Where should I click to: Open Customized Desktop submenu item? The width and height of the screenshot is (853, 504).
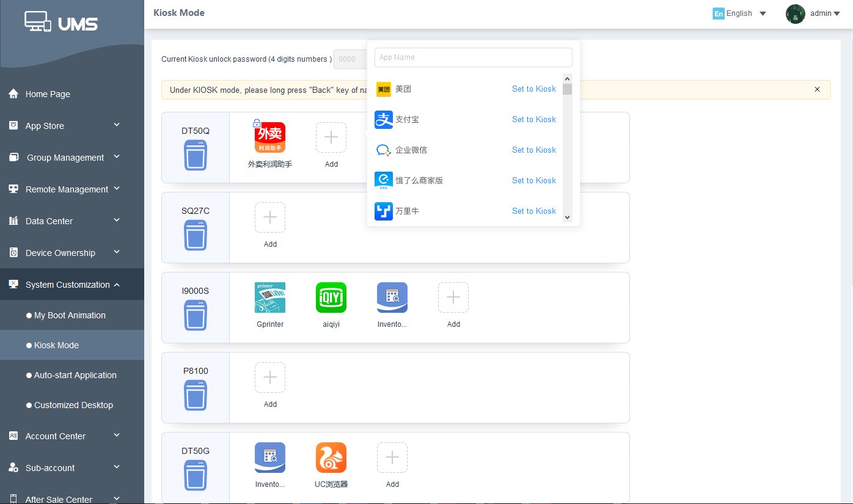(x=72, y=405)
